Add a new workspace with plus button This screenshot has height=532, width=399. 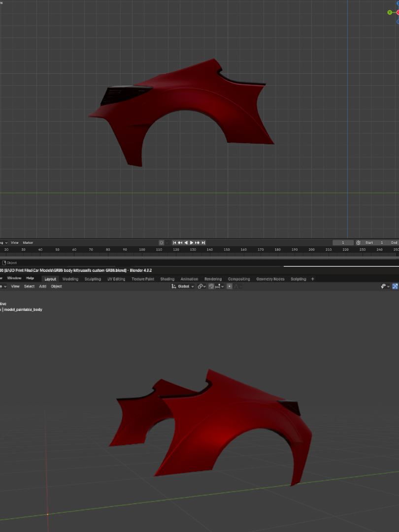point(312,279)
